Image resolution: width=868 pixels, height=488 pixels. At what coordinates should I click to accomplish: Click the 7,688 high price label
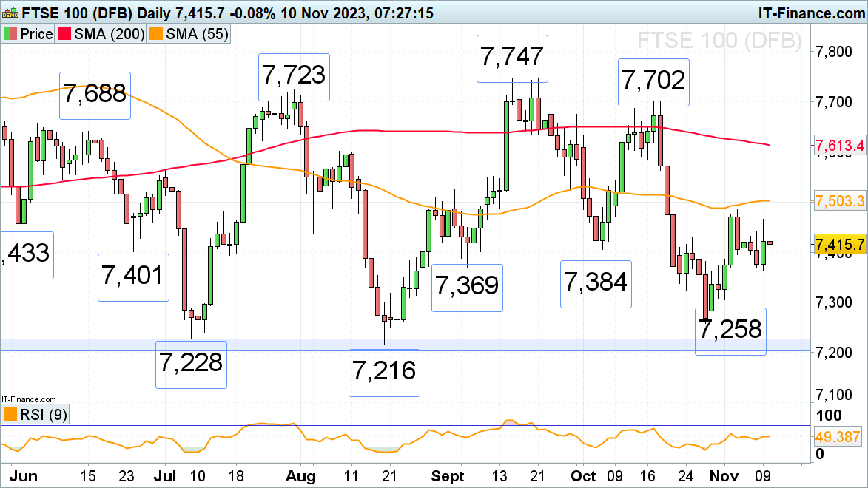click(95, 95)
